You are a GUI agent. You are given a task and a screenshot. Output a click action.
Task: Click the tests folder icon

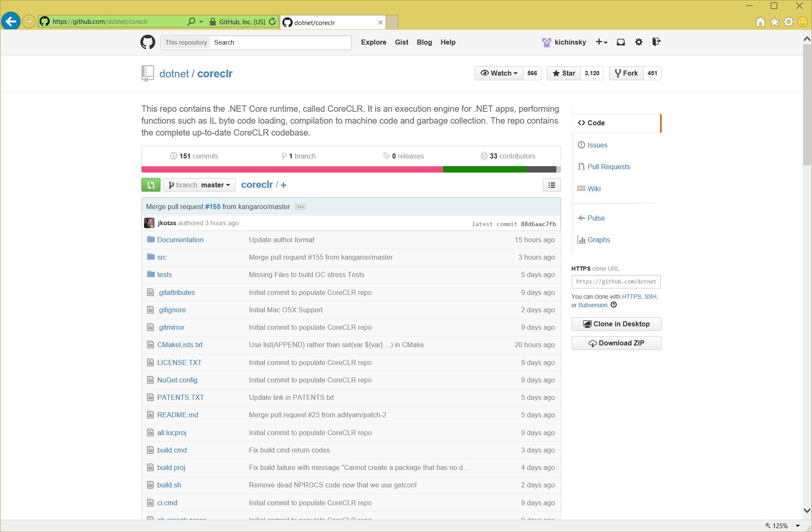[151, 274]
